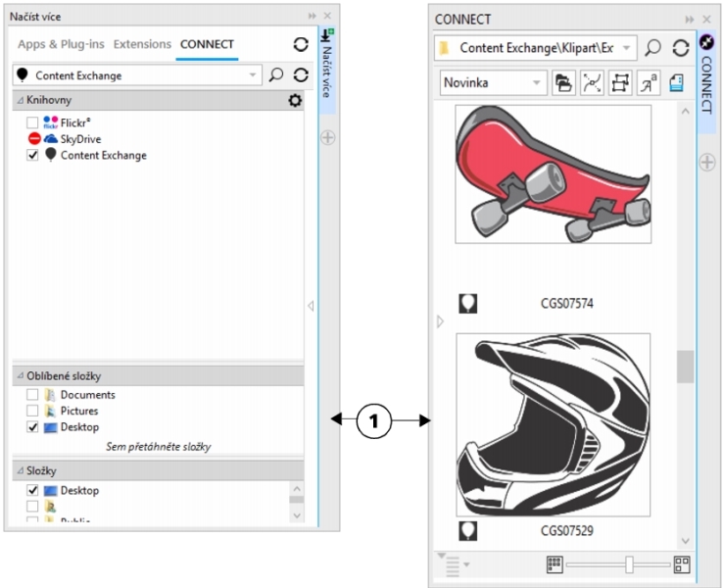The width and height of the screenshot is (724, 588).
Task: Click the search magnifier beside Content Exchange dropdown
Action: click(x=276, y=74)
